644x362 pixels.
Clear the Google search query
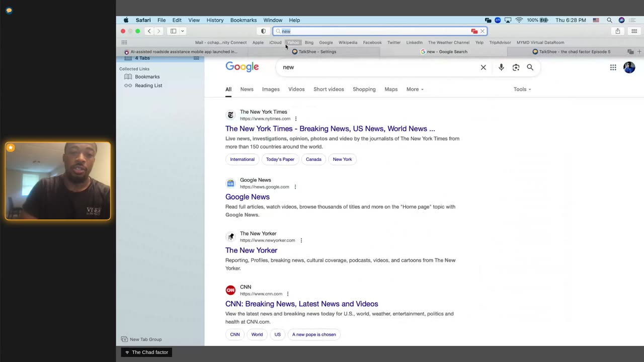pos(483,67)
